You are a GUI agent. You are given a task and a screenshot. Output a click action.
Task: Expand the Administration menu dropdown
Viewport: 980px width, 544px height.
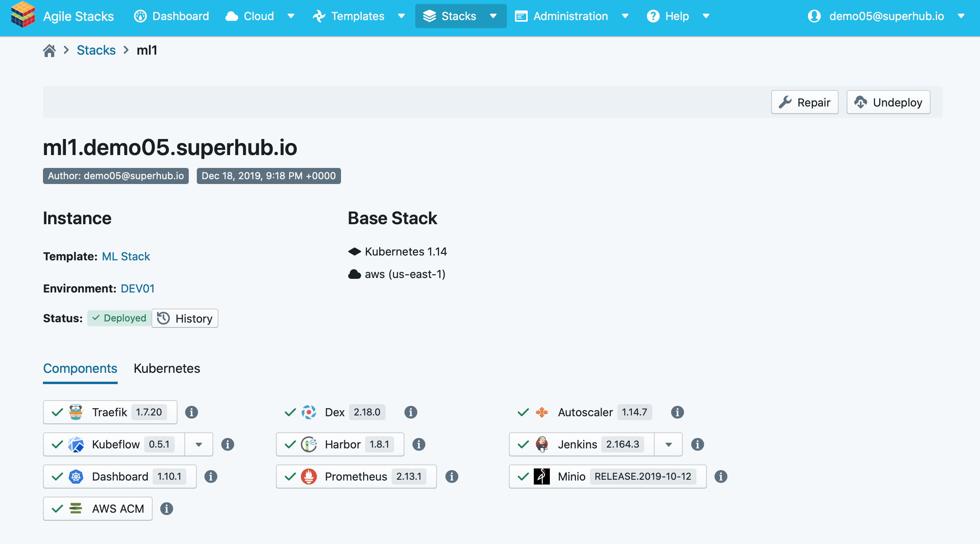click(x=625, y=16)
